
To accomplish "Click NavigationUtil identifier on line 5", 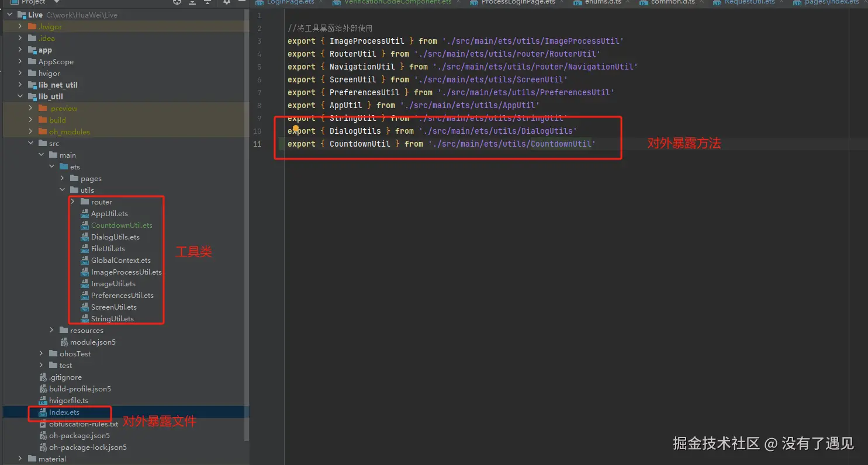I will coord(362,67).
